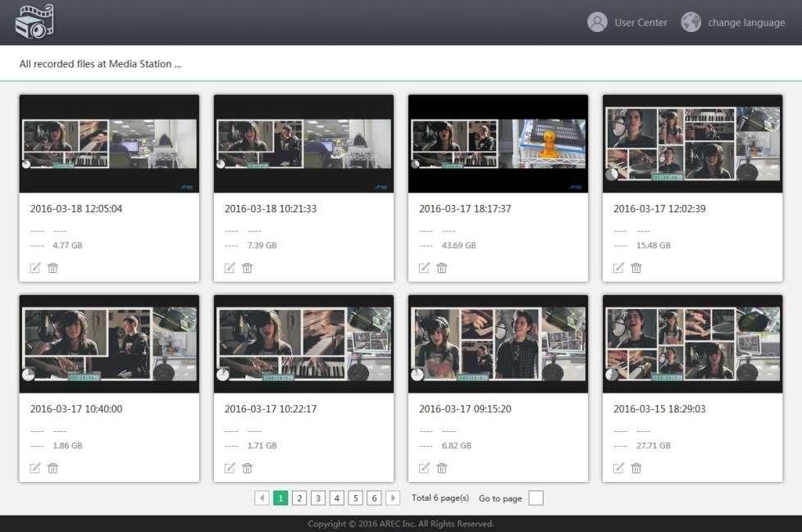Click the 43.69 GB file size
Viewport: 802px width, 532px height.
[x=458, y=245]
